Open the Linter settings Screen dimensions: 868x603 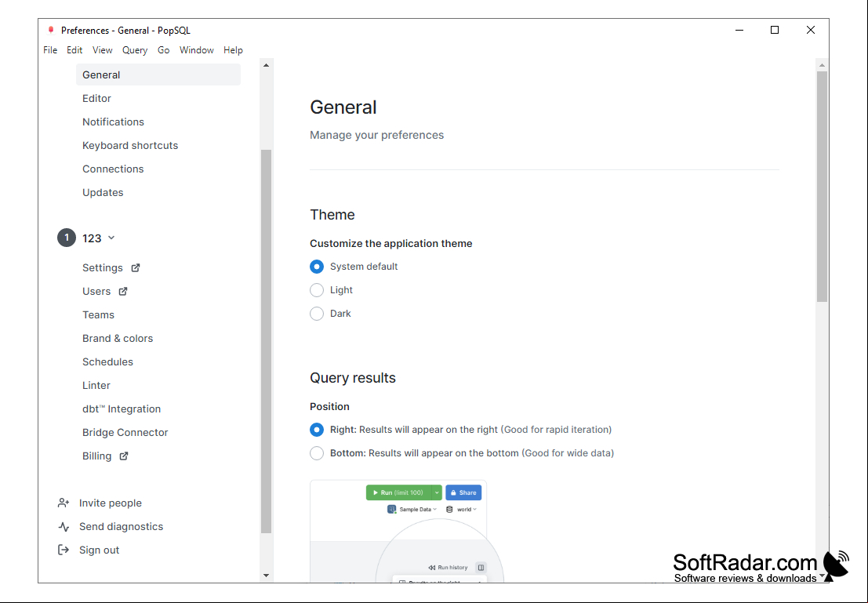pyautogui.click(x=96, y=385)
